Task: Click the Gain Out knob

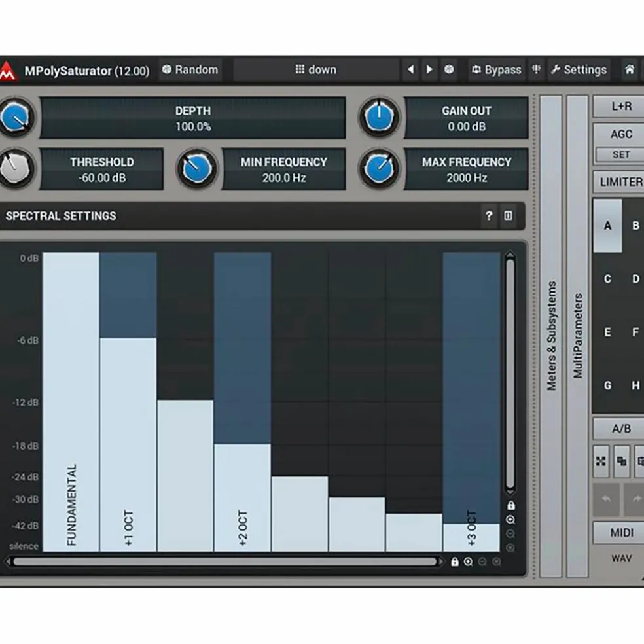Action: click(x=379, y=117)
